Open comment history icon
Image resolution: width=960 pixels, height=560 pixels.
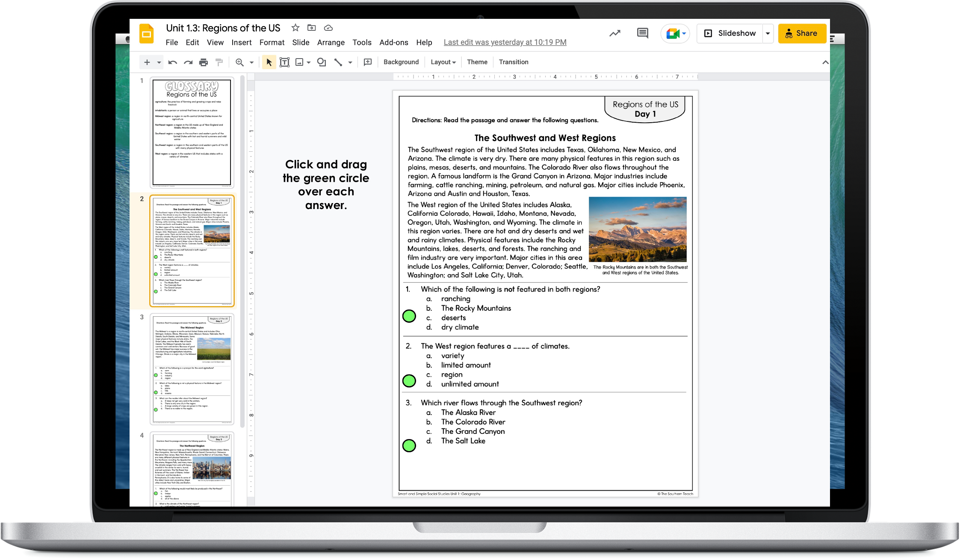coord(642,33)
